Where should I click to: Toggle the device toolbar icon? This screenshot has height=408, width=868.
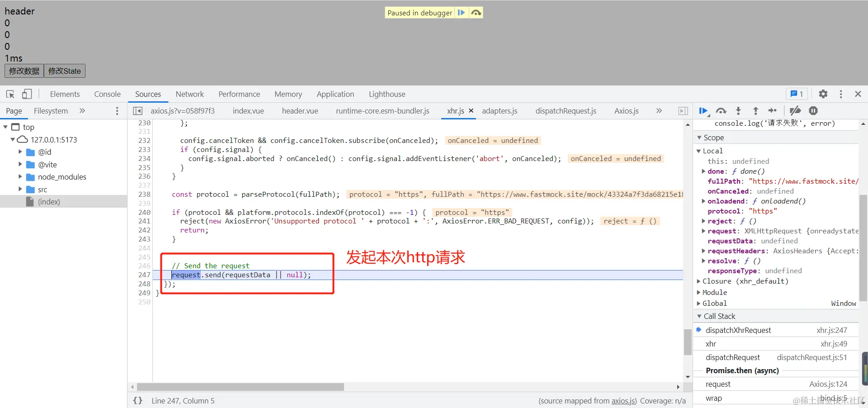(27, 94)
